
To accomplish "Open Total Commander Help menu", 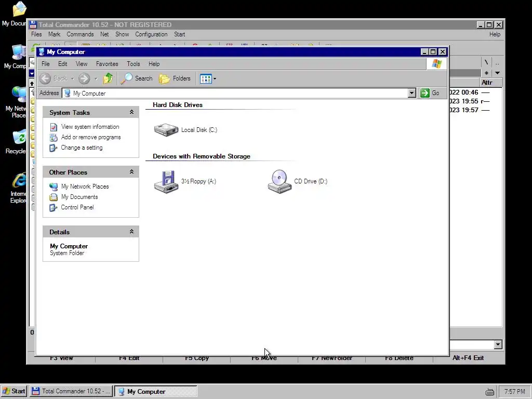I will click(495, 34).
